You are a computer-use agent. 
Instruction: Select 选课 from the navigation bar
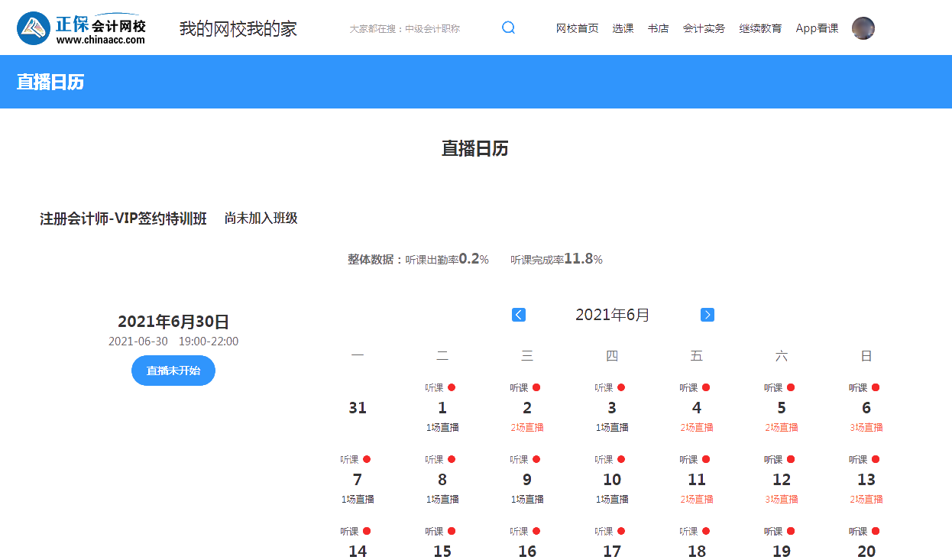coord(623,28)
